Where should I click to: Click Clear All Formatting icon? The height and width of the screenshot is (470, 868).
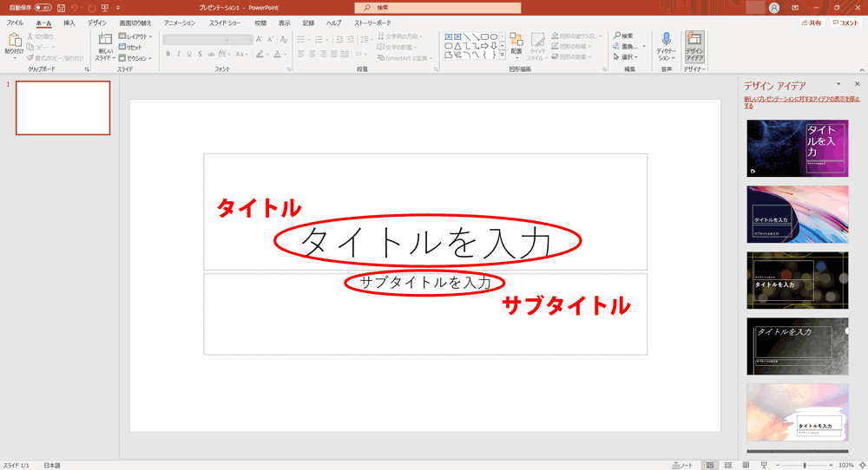(284, 39)
